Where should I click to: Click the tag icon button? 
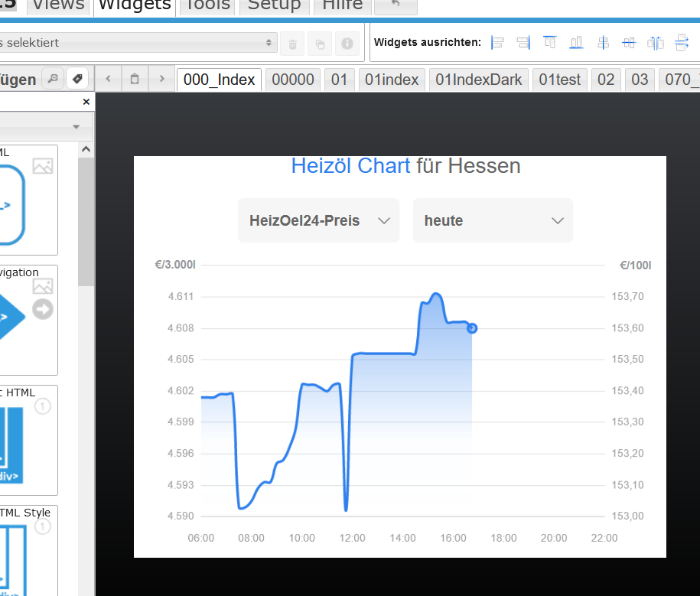coord(77,79)
